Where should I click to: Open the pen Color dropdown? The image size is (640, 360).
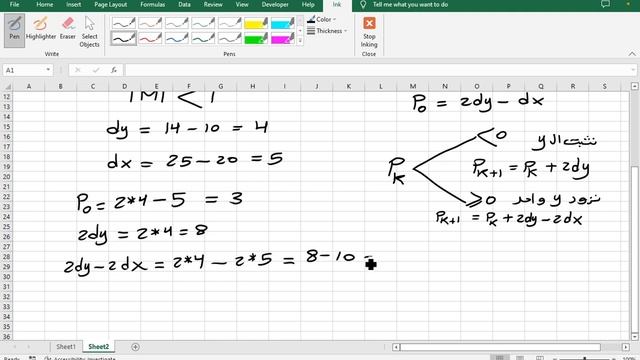[321, 19]
